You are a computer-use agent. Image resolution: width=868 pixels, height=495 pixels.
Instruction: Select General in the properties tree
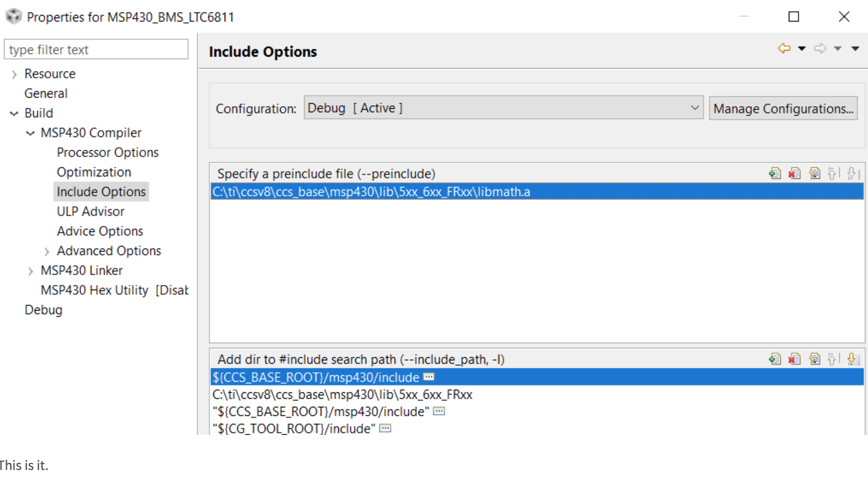click(46, 94)
